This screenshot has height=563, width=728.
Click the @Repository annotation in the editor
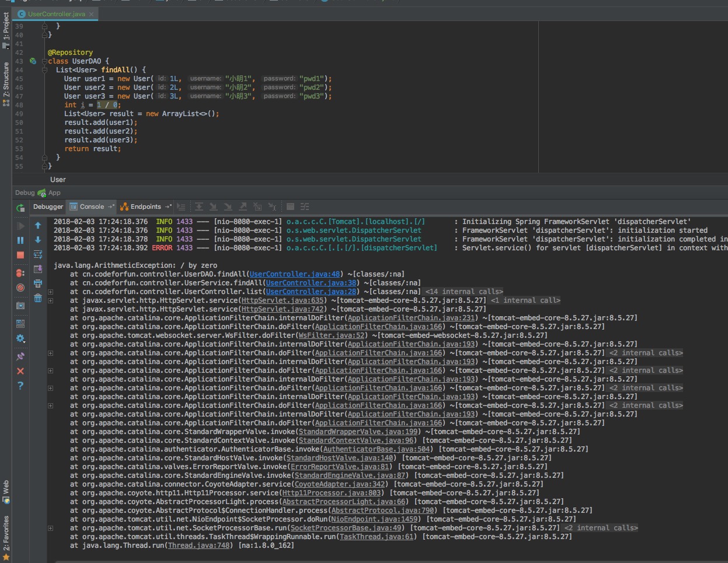(x=70, y=53)
